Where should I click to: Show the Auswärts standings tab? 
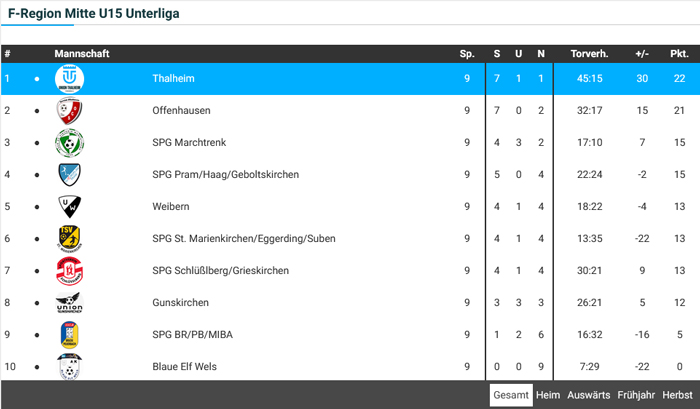pos(588,395)
